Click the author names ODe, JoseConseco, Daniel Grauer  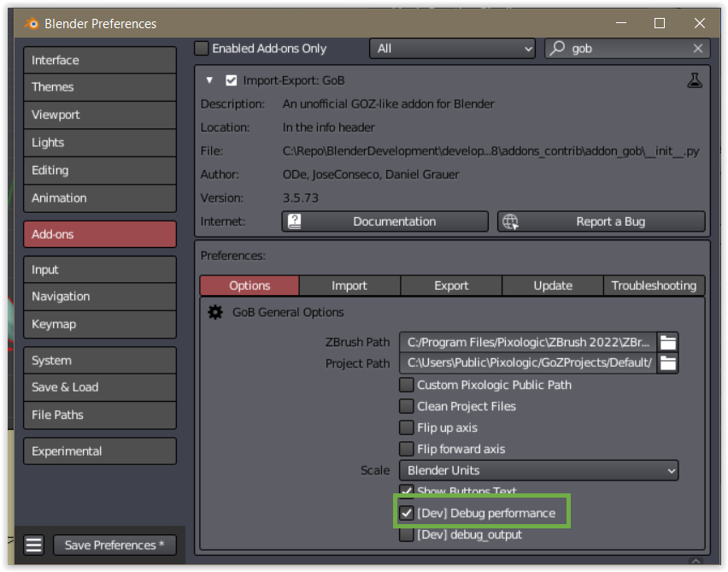371,174
